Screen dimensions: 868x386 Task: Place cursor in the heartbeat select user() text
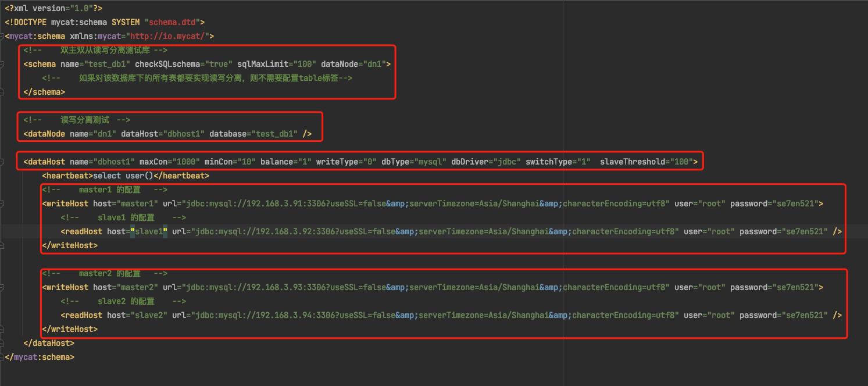coord(124,176)
